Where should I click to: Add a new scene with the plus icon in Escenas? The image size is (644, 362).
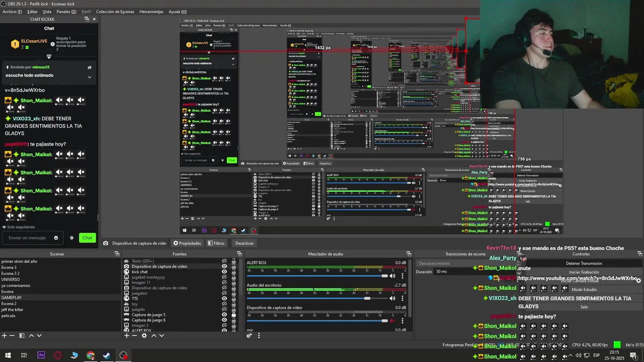(x=4, y=335)
